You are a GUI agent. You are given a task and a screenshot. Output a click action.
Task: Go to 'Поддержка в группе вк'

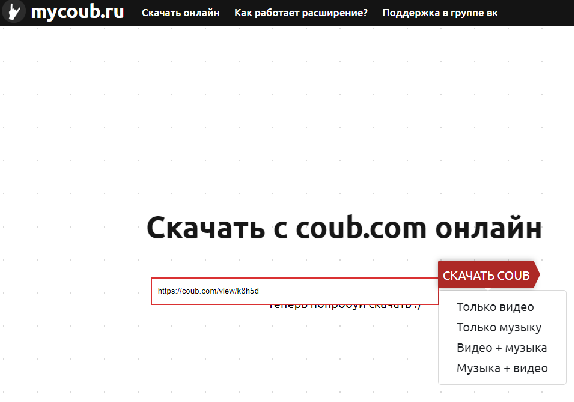click(x=440, y=13)
